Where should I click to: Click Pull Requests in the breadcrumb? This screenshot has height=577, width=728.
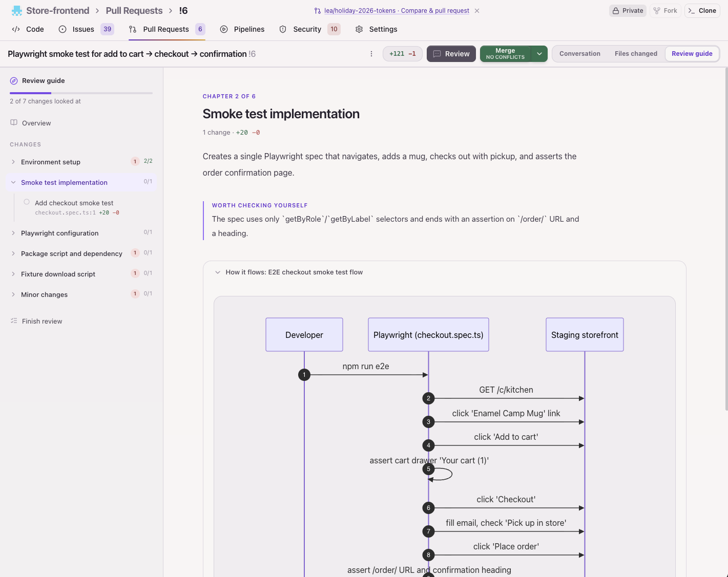(x=134, y=11)
